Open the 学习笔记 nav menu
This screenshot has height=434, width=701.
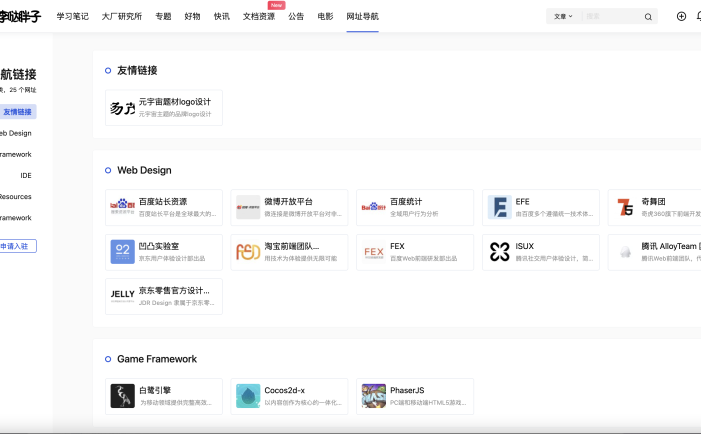(72, 17)
